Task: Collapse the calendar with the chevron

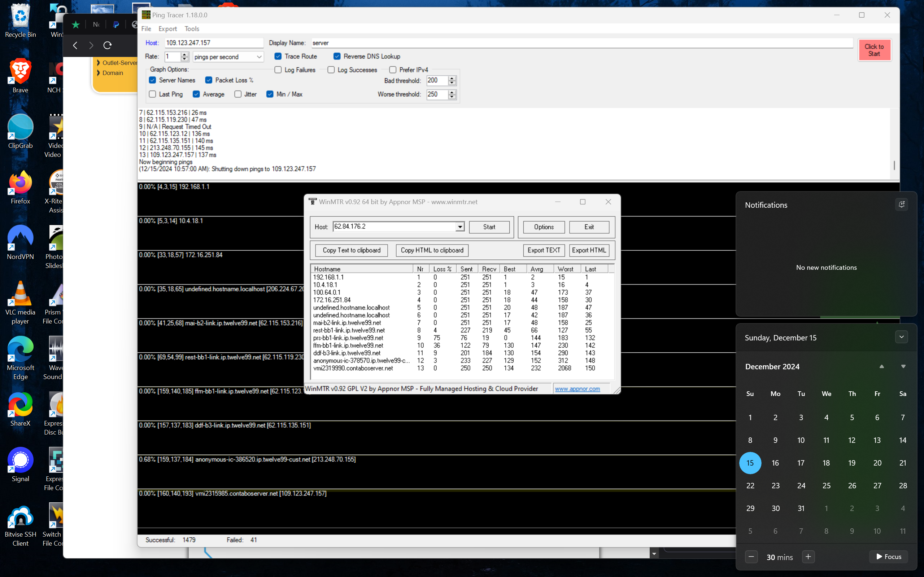Action: pos(901,337)
